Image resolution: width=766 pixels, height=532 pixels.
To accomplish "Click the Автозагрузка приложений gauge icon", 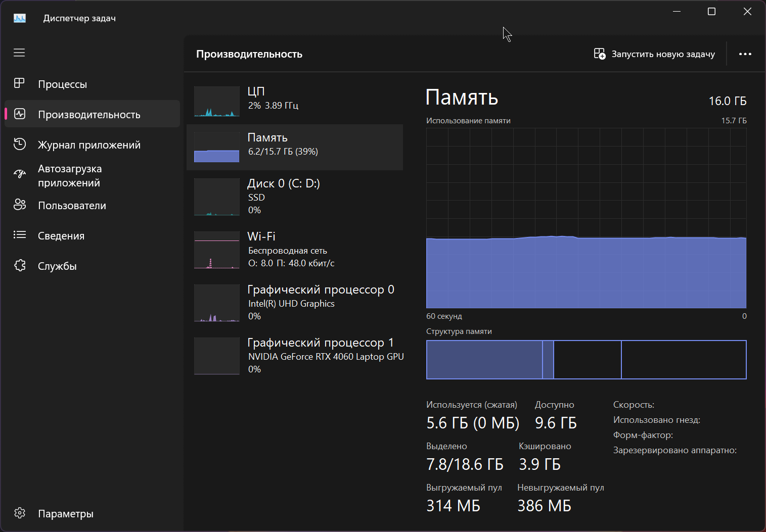I will pos(20,174).
